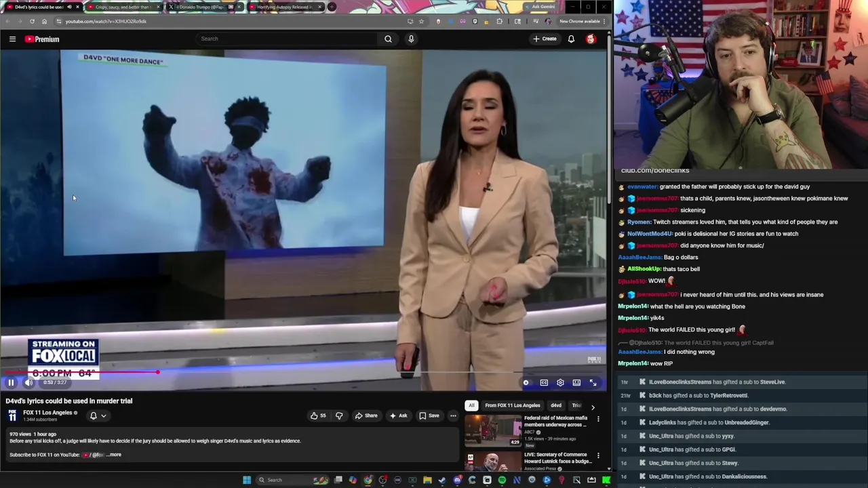Click the Ask button under video

(398, 415)
